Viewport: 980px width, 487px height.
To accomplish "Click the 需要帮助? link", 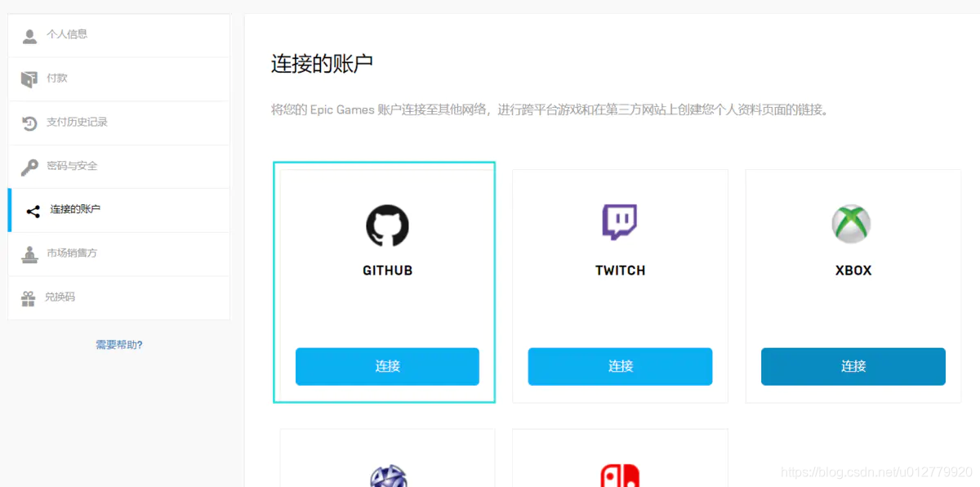I will tap(119, 345).
